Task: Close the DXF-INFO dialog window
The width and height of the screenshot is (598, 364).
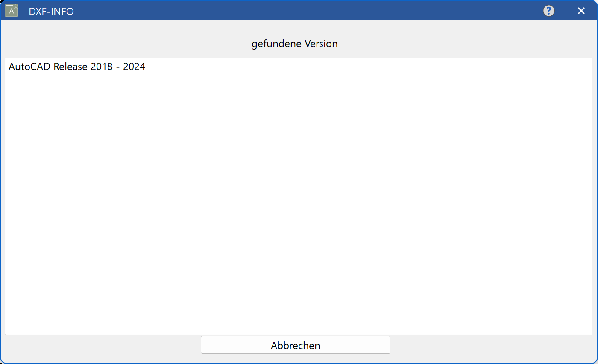Action: tap(581, 11)
